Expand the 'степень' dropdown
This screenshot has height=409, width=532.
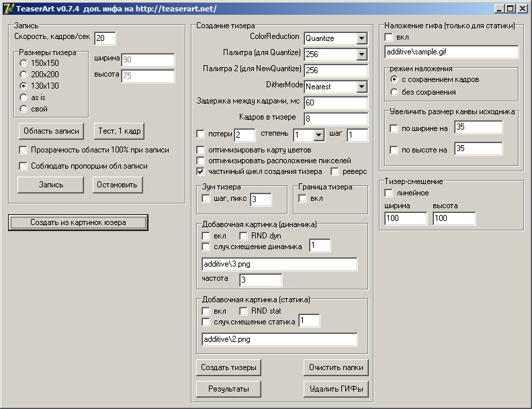pos(318,135)
